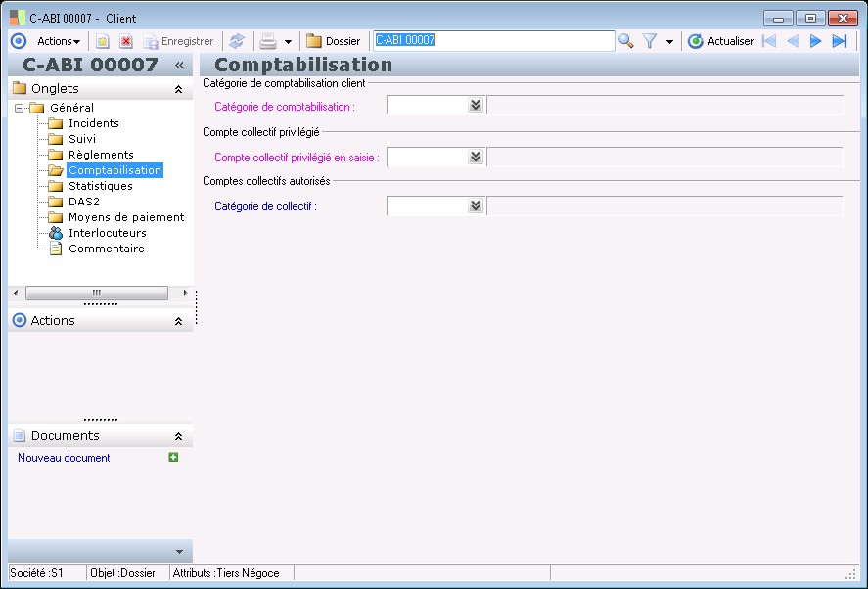868x589 pixels.
Task: Click the horizontal tree scrollbar thumb
Action: [x=97, y=293]
